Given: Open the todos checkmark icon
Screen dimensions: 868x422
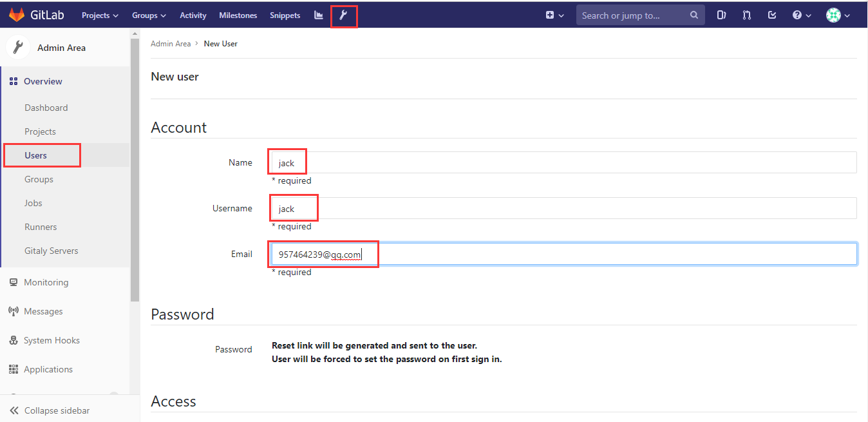Looking at the screenshot, I should (772, 15).
